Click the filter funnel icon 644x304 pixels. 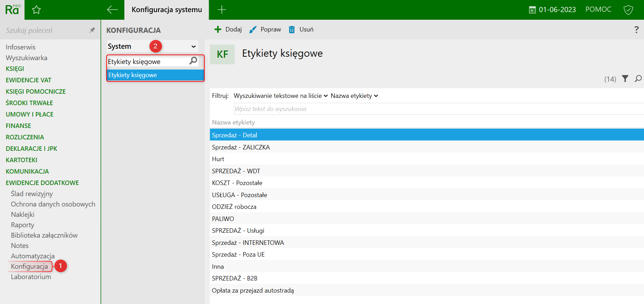625,79
